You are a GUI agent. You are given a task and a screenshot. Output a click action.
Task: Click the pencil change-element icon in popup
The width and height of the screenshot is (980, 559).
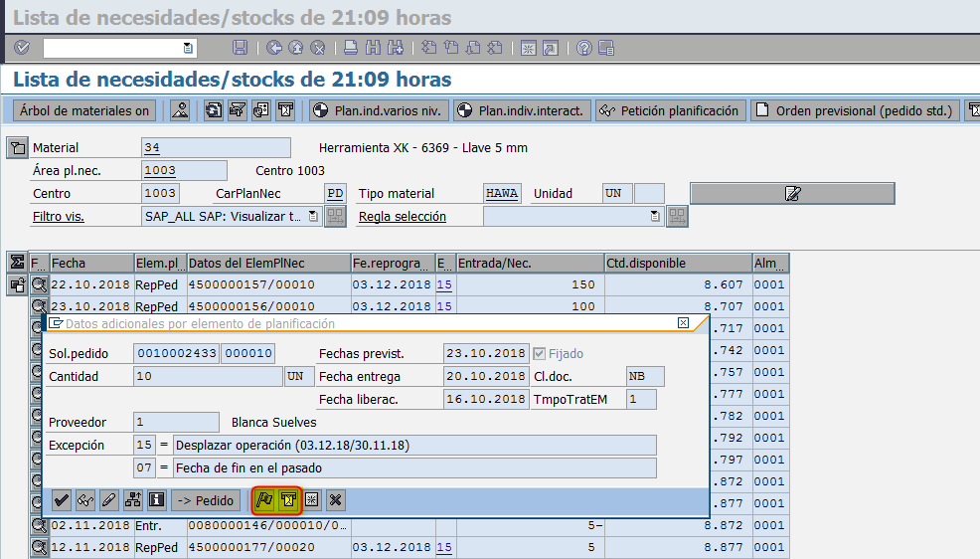[x=108, y=500]
